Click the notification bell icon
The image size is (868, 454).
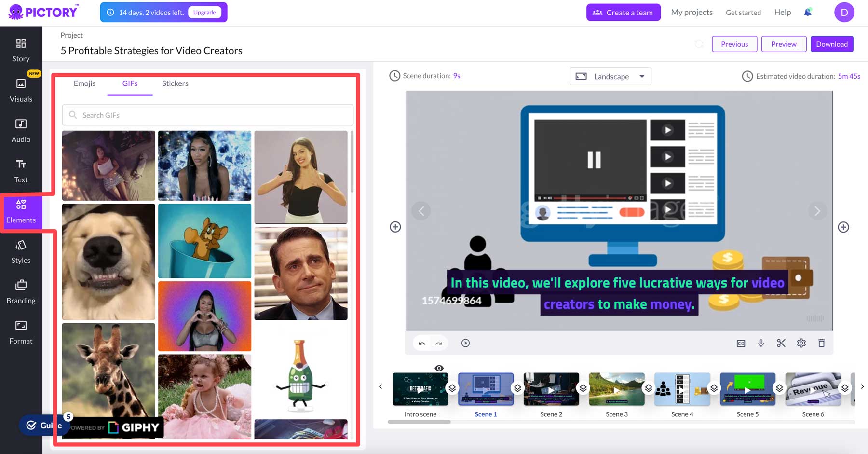coord(808,13)
